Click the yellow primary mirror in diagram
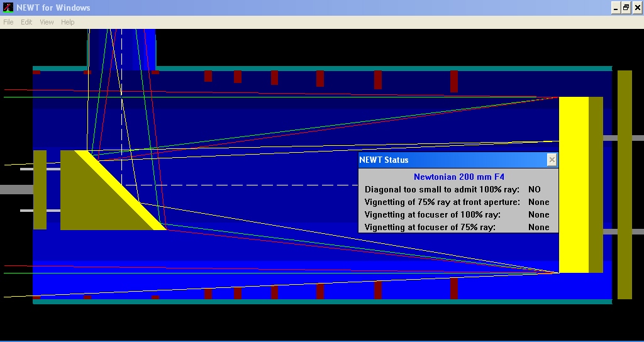The height and width of the screenshot is (342, 644). pos(574,185)
